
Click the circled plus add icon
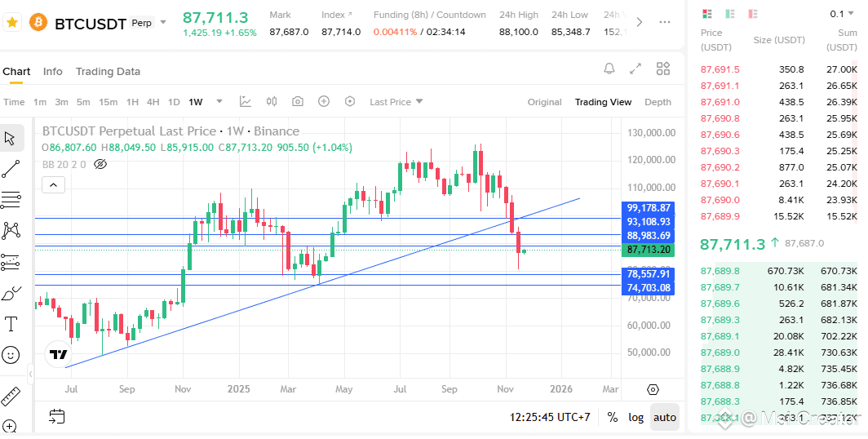point(324,101)
